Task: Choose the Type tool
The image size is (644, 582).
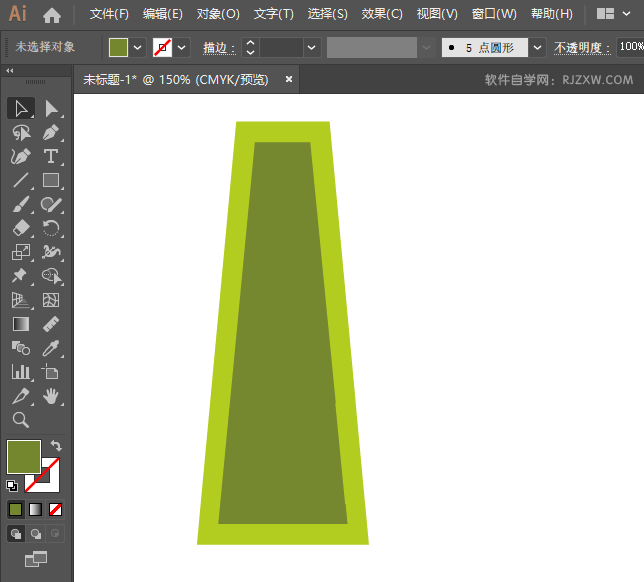Action: 51,157
